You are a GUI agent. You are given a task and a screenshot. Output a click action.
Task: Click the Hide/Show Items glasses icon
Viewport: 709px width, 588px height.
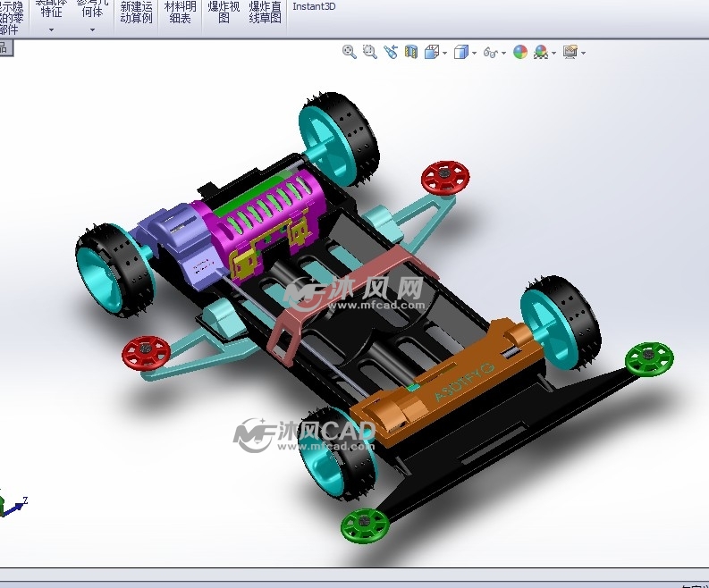[490, 53]
